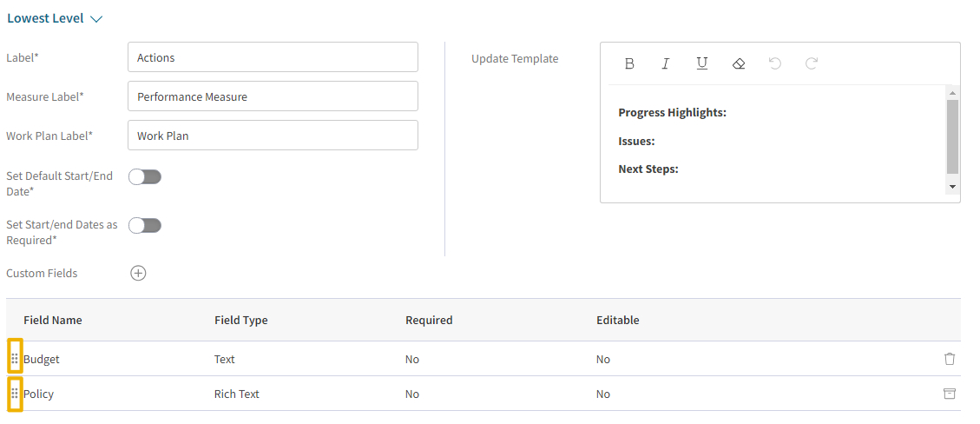The height and width of the screenshot is (424, 980).
Task: Click the Update Template label
Action: 515,59
